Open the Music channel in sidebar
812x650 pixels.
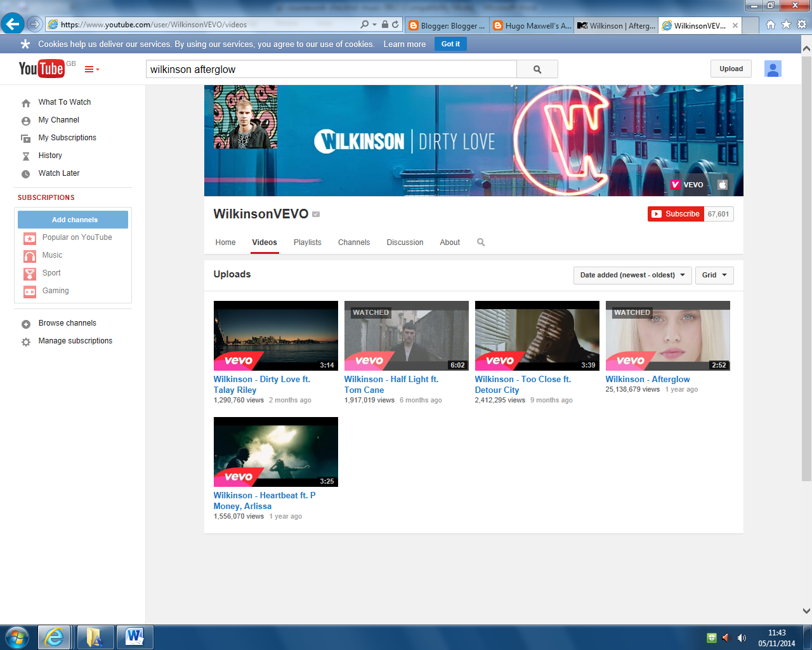pos(52,255)
